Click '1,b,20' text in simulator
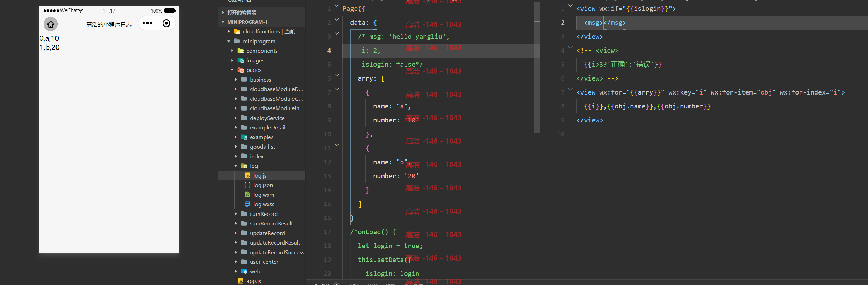 [50, 47]
